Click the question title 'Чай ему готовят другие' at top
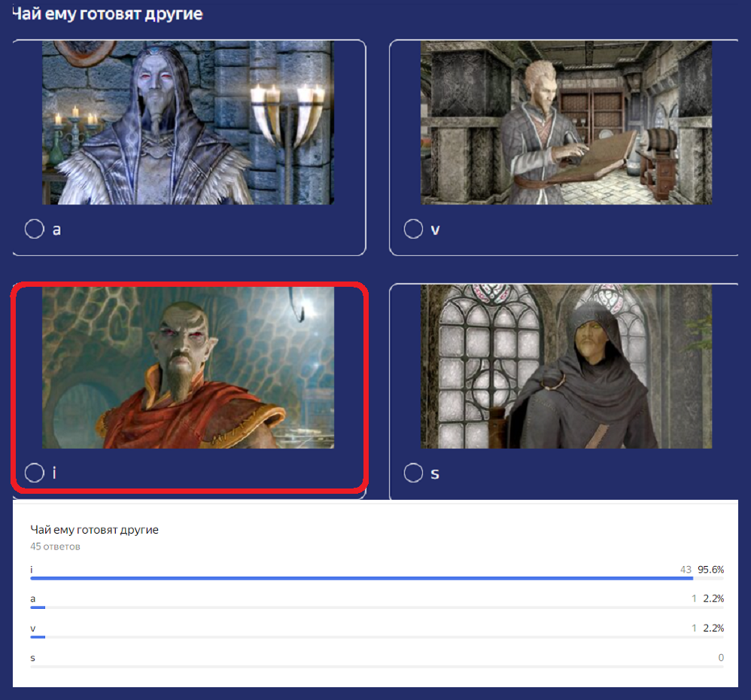Screen dimensions: 751x700 pyautogui.click(x=108, y=14)
